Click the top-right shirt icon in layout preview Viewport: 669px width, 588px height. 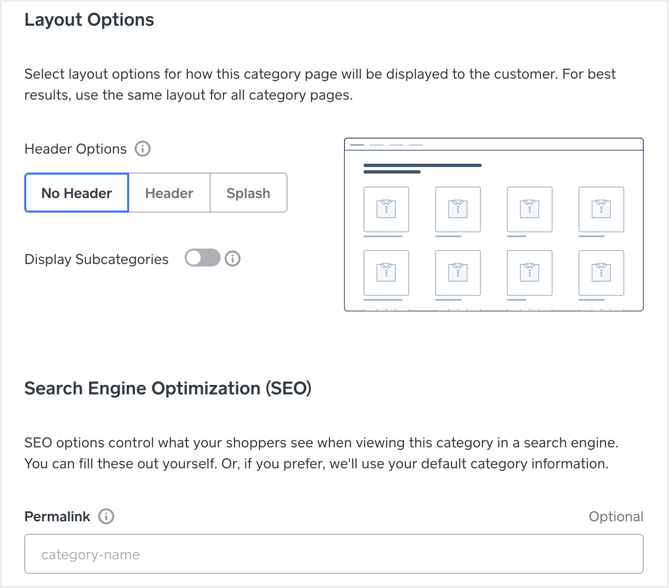click(x=601, y=209)
